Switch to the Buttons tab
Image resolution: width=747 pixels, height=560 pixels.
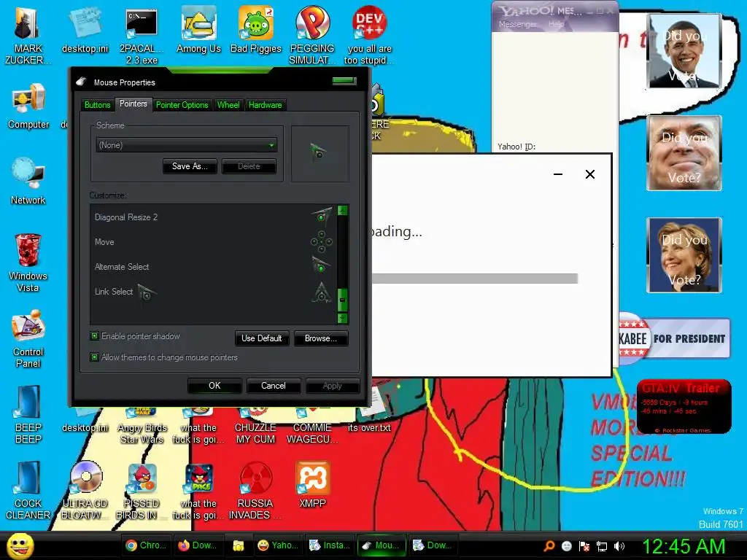[97, 105]
